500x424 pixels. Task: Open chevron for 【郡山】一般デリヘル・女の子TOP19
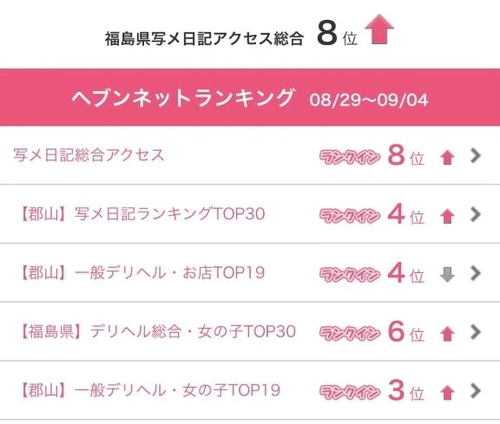[476, 390]
